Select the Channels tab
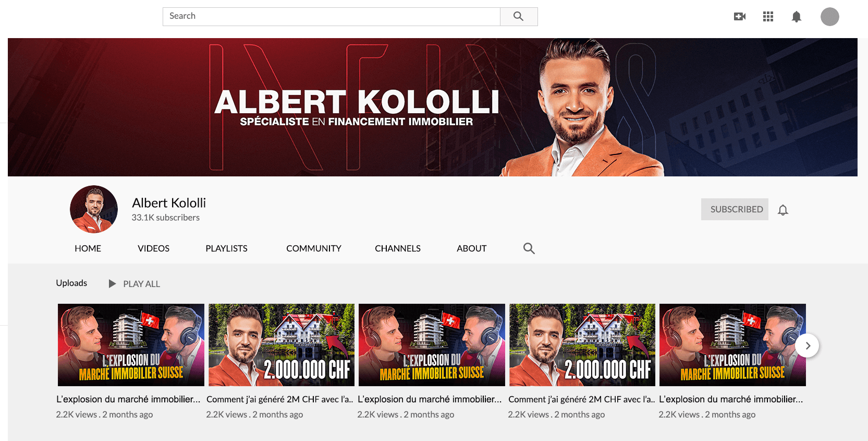The image size is (868, 441). [x=398, y=248]
